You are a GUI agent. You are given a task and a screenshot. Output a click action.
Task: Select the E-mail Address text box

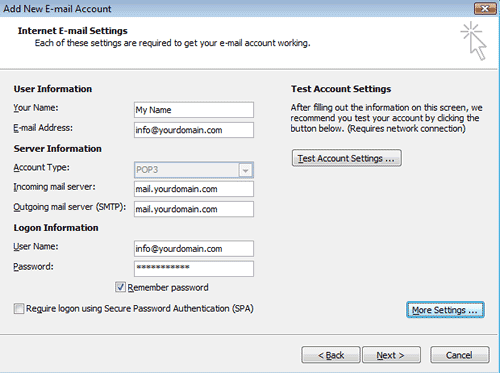click(194, 130)
